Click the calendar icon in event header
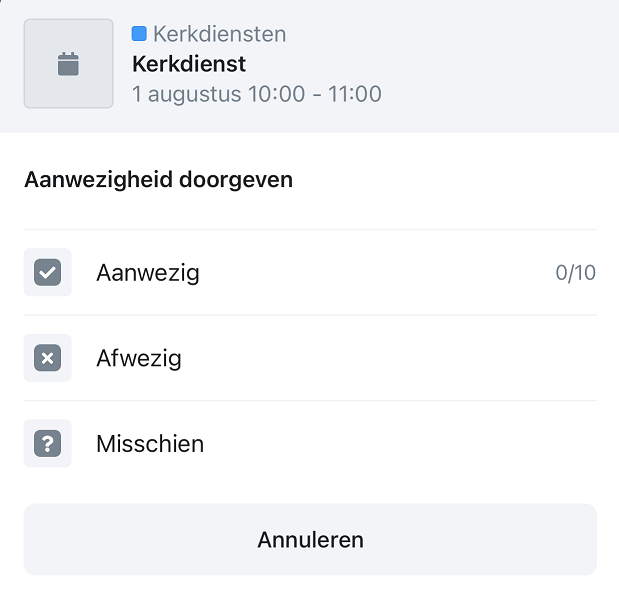Screen dimensions: 619x595 click(x=68, y=65)
